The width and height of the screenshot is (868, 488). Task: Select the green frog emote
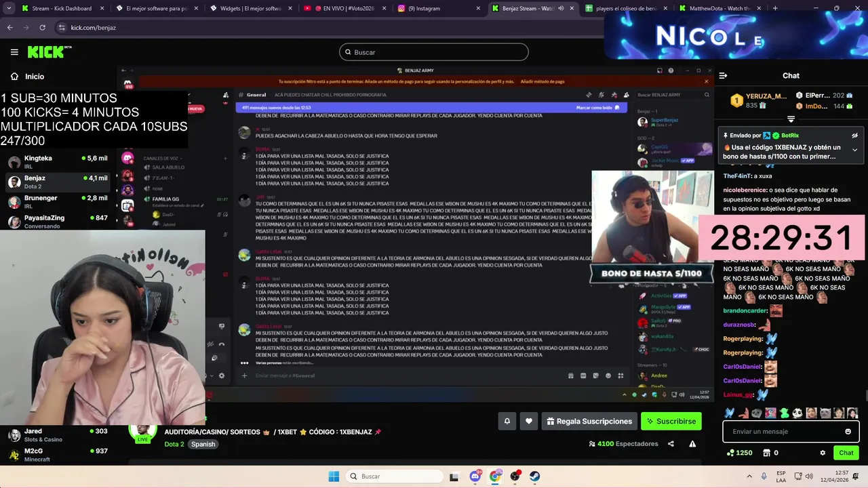coord(784,413)
